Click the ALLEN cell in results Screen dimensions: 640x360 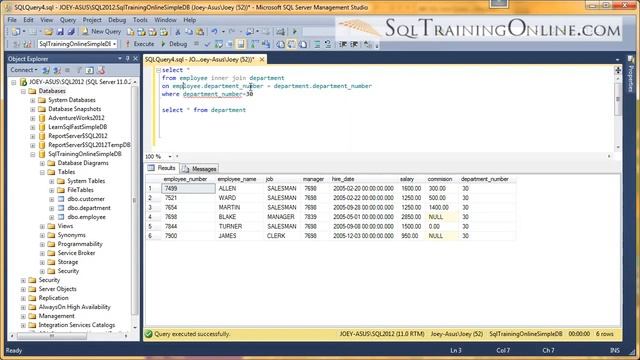239,189
